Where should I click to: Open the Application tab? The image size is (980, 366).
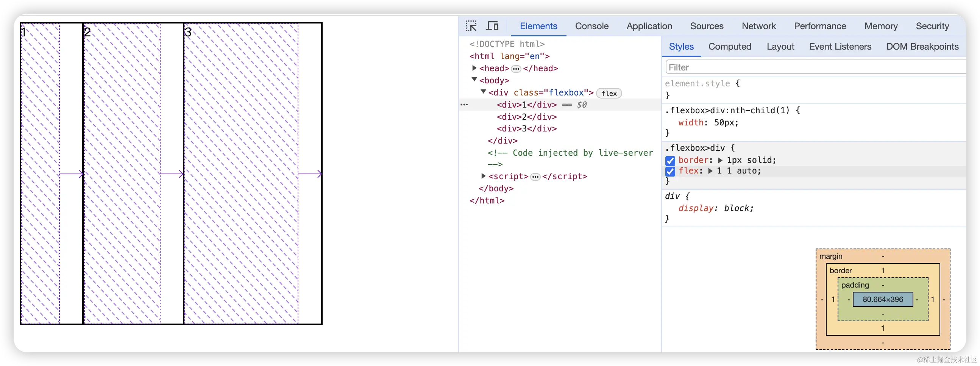[x=649, y=26]
